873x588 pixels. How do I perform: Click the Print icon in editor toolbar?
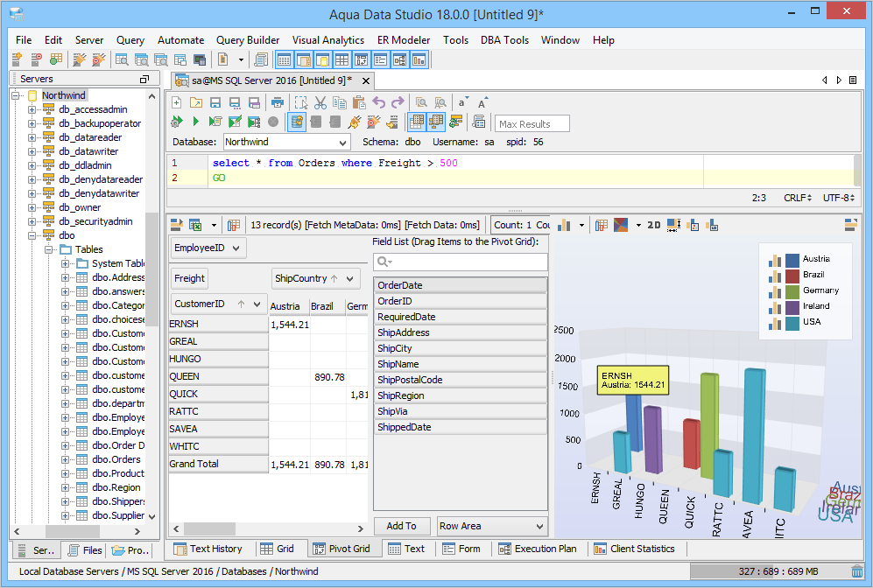click(277, 102)
